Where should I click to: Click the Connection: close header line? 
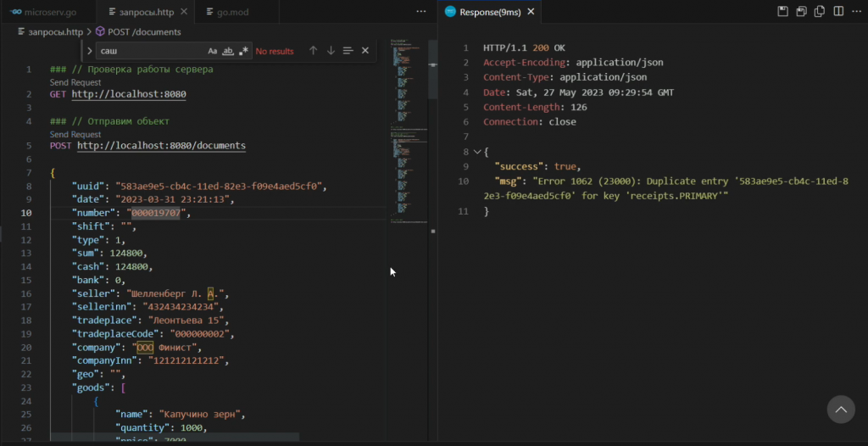point(530,122)
